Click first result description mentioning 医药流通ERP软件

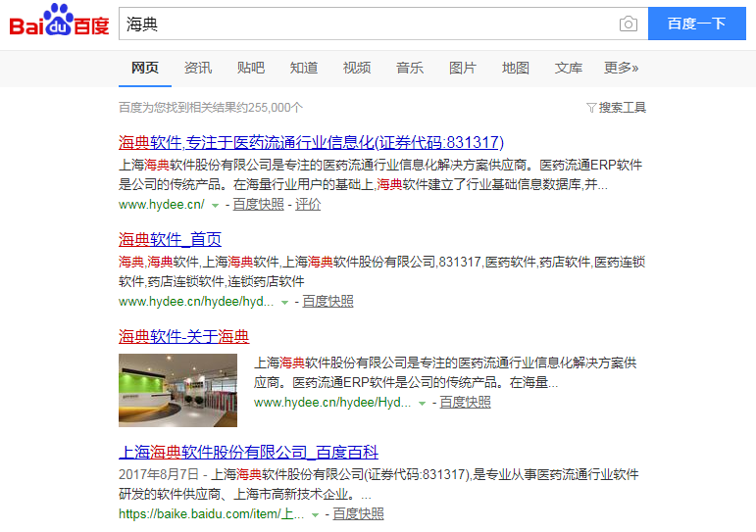pos(379,175)
